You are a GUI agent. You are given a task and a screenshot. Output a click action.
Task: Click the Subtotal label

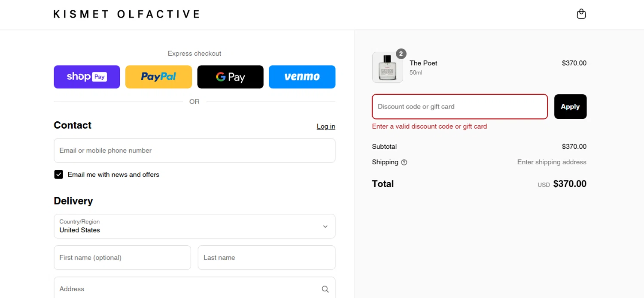point(384,147)
